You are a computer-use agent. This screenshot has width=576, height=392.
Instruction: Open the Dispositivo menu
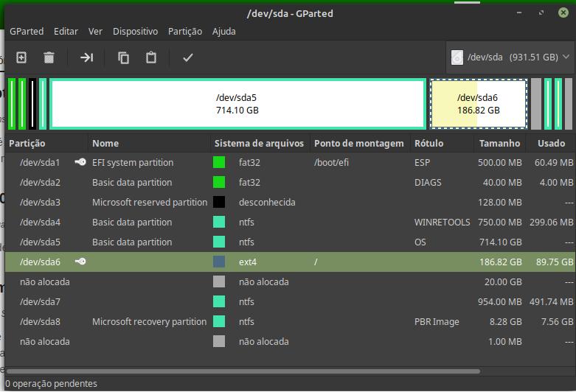135,31
